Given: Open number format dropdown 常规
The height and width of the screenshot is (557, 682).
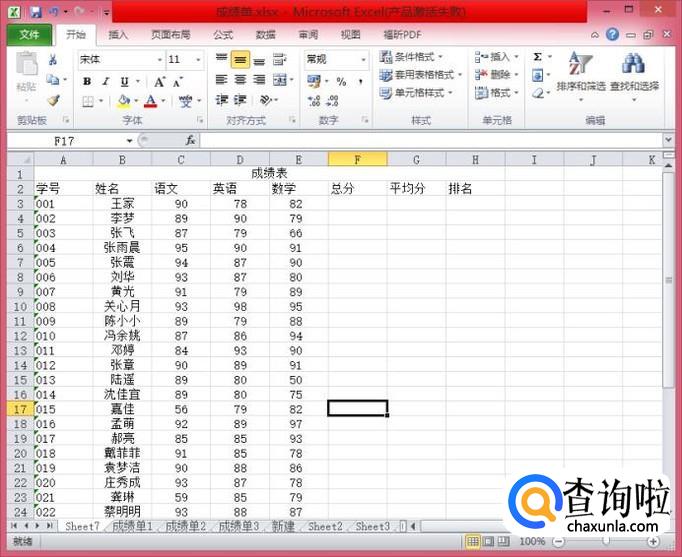Looking at the screenshot, I should point(364,60).
